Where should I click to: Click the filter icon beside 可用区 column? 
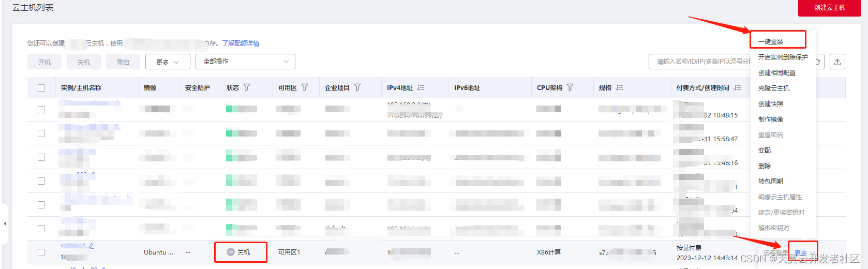click(x=305, y=87)
